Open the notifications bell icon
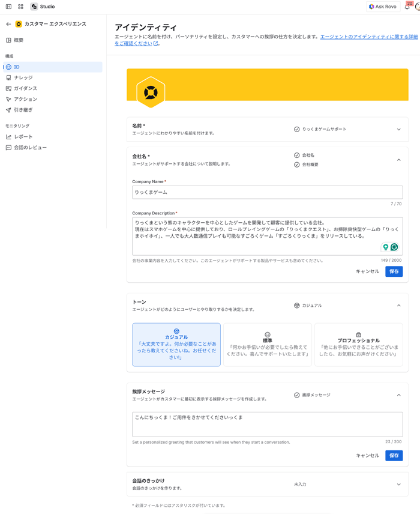Viewport: 420px width, 514px height. point(407,7)
